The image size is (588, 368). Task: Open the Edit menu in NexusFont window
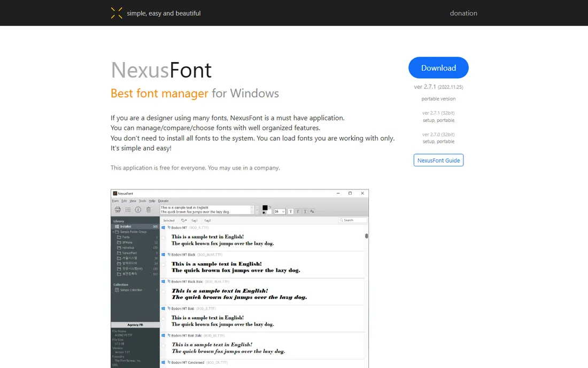[124, 201]
